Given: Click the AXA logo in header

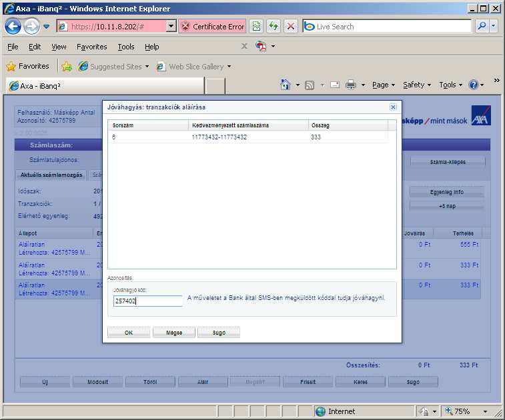Looking at the screenshot, I should coord(481,115).
